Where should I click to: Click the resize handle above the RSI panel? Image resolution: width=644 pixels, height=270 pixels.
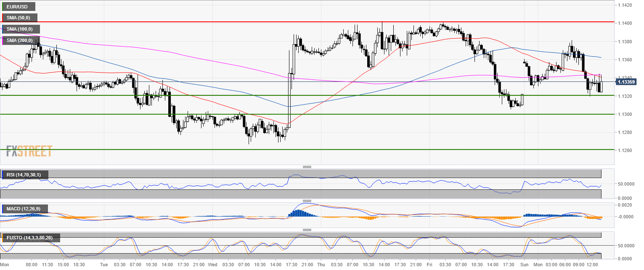(x=307, y=167)
